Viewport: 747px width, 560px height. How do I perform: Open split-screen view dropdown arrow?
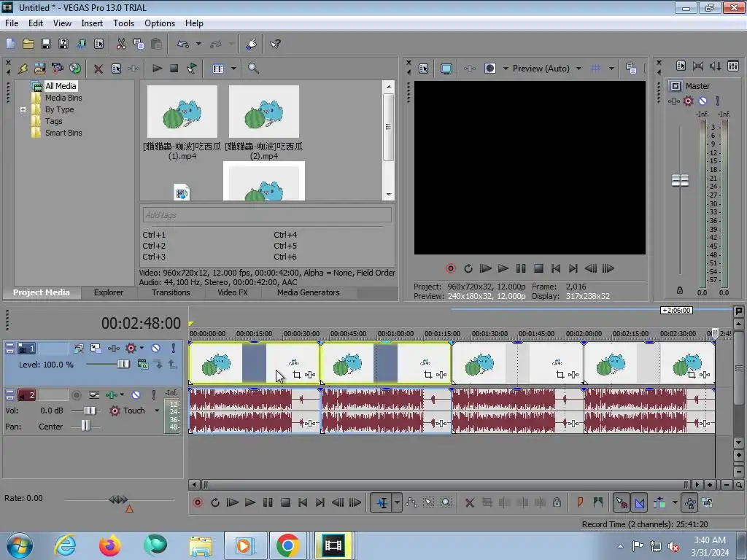tap(506, 69)
